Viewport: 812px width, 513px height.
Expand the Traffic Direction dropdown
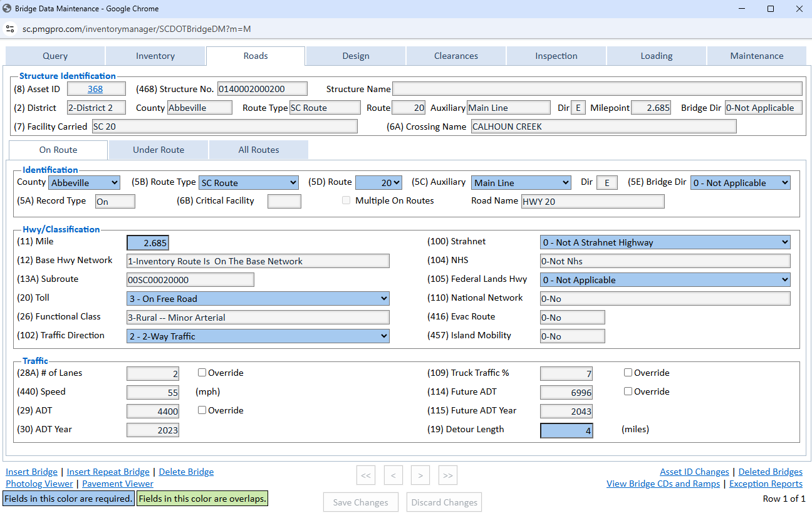pos(258,336)
